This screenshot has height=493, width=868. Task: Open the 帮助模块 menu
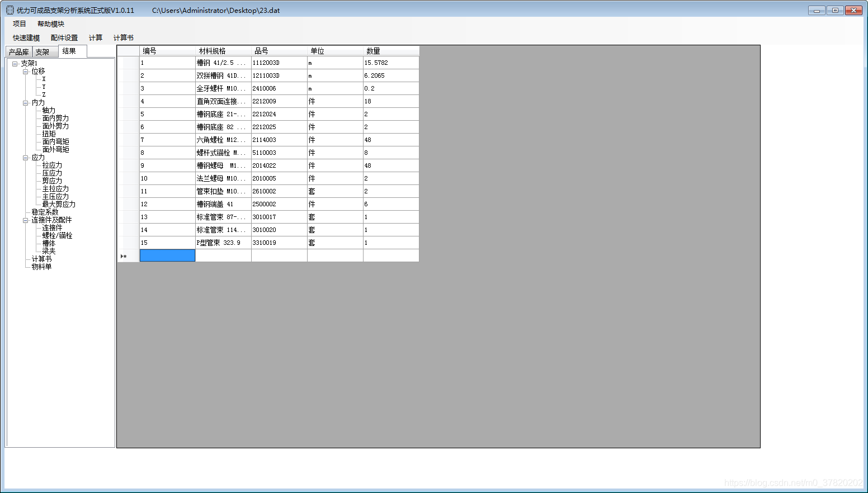click(51, 24)
